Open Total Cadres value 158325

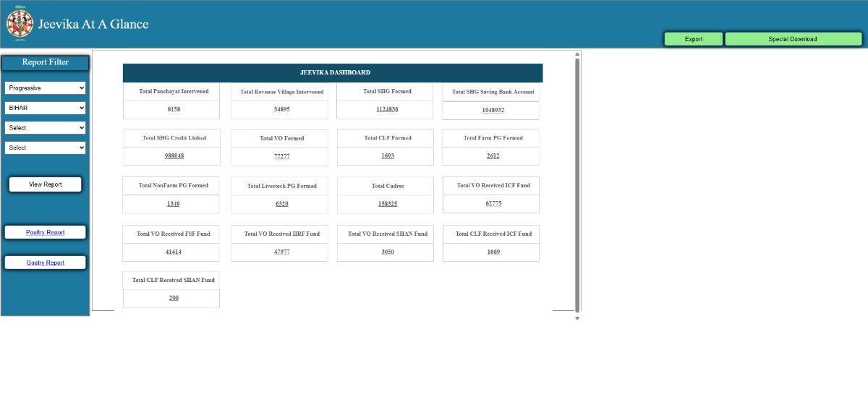(387, 204)
